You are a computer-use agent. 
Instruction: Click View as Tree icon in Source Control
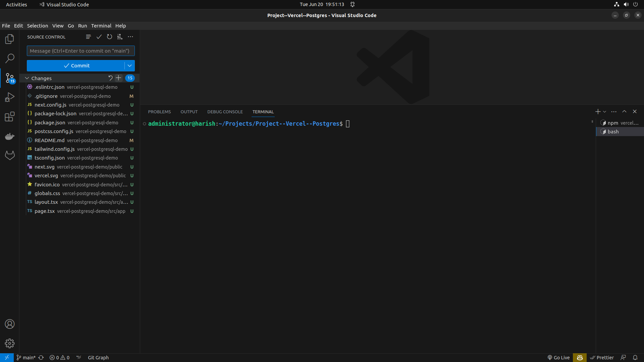(88, 37)
